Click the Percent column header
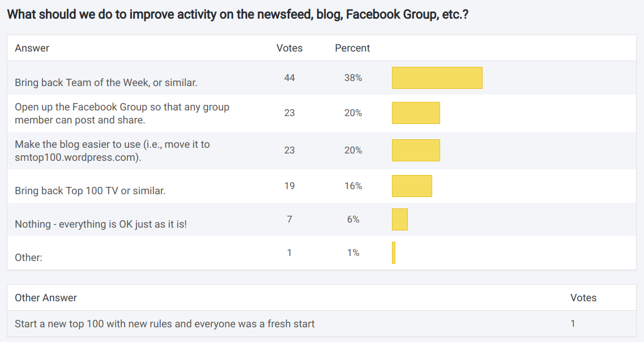644x342 pixels. click(x=352, y=48)
